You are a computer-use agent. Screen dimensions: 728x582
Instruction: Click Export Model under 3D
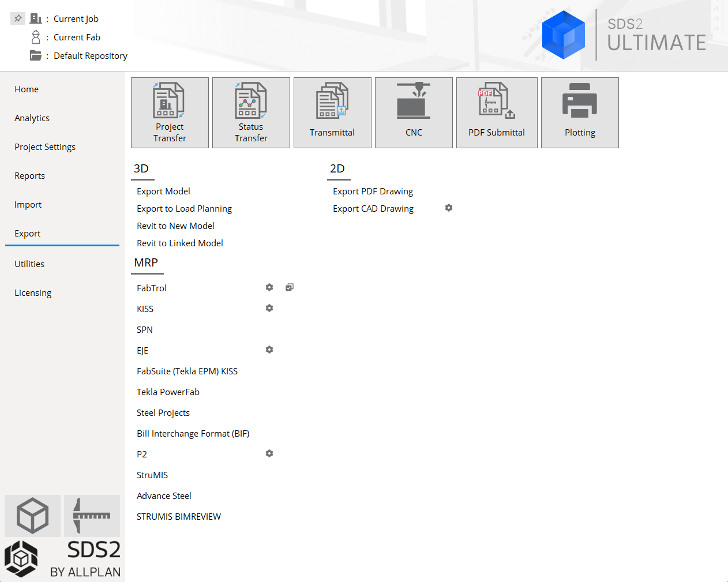click(x=163, y=192)
